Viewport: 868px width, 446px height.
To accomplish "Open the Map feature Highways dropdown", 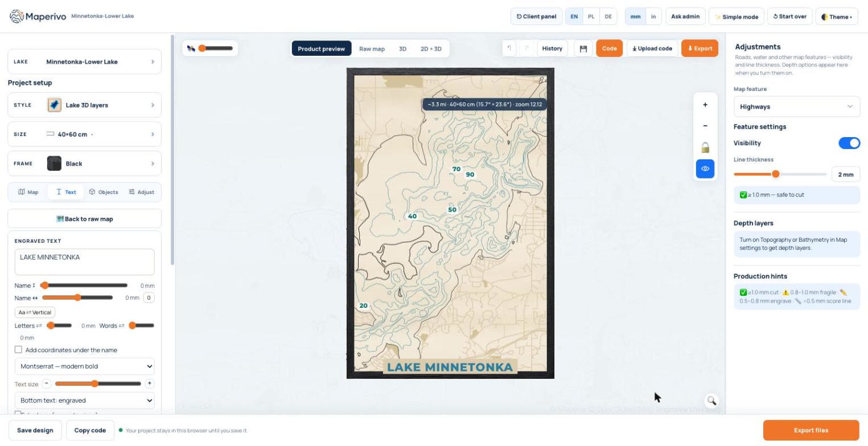I will (x=797, y=106).
